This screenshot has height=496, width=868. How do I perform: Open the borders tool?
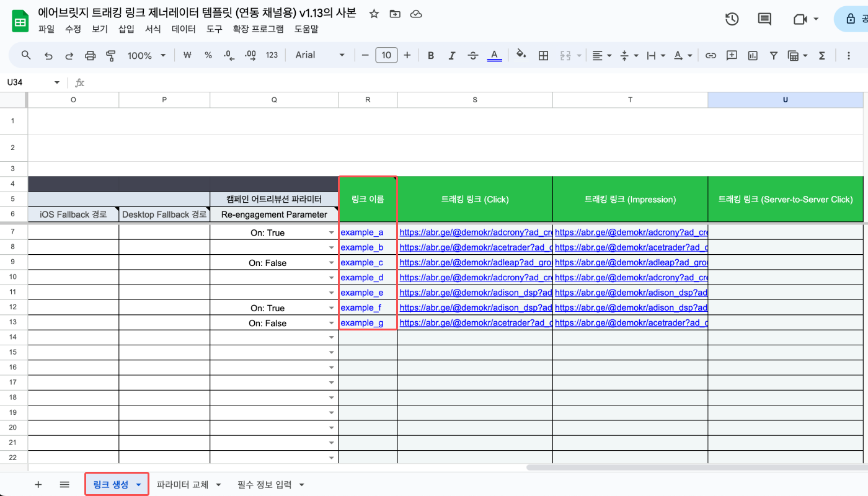coord(544,55)
